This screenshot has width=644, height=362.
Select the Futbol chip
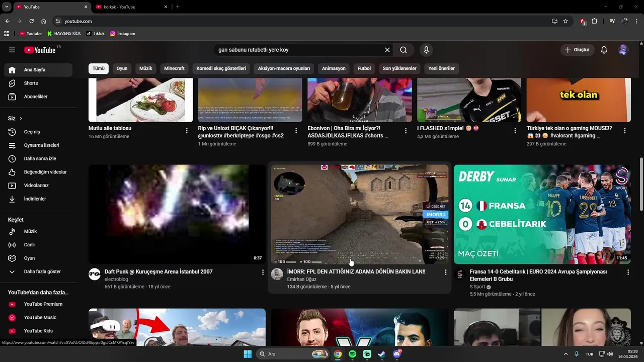[x=364, y=68]
